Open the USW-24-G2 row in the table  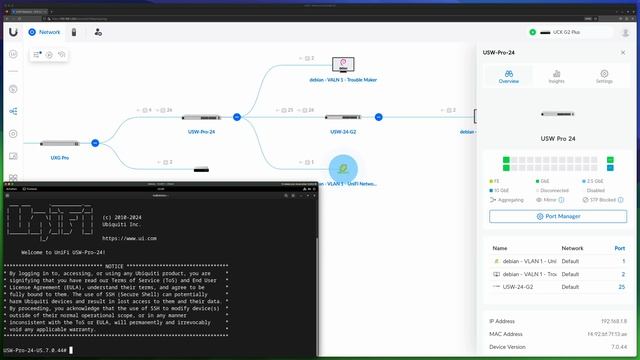pos(558,287)
